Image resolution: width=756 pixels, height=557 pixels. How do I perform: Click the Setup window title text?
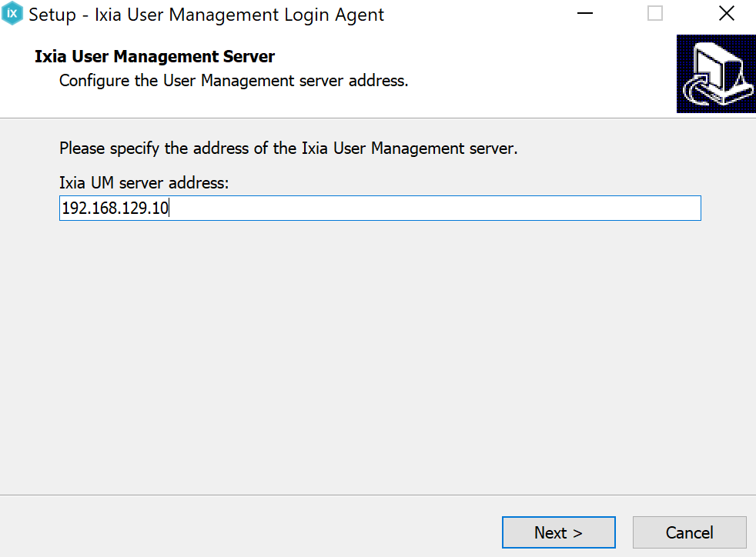(206, 15)
